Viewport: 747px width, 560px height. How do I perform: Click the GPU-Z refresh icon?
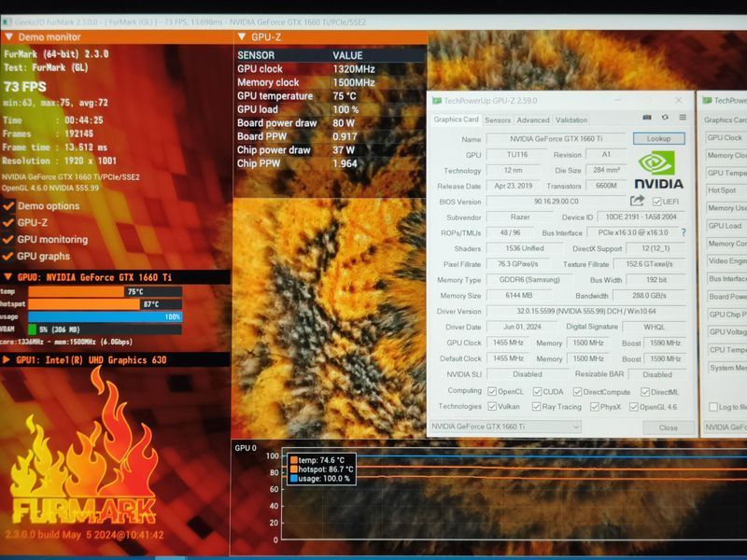coord(665,118)
